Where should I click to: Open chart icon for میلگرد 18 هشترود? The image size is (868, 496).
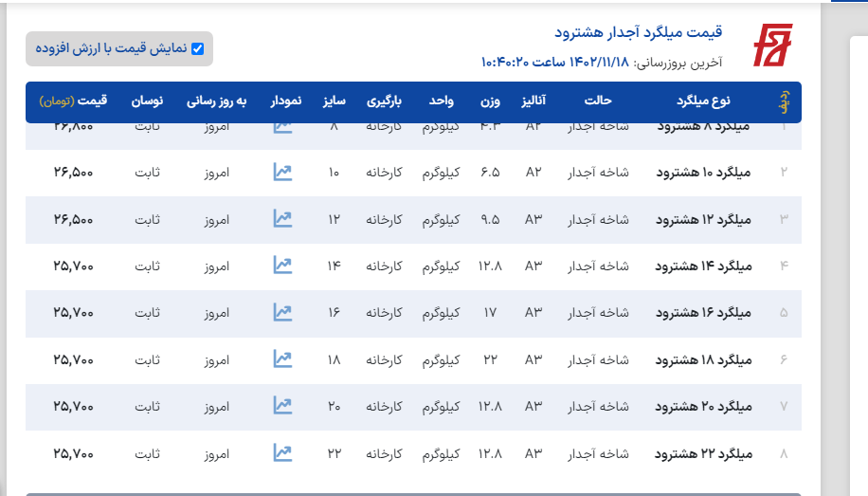(x=282, y=359)
